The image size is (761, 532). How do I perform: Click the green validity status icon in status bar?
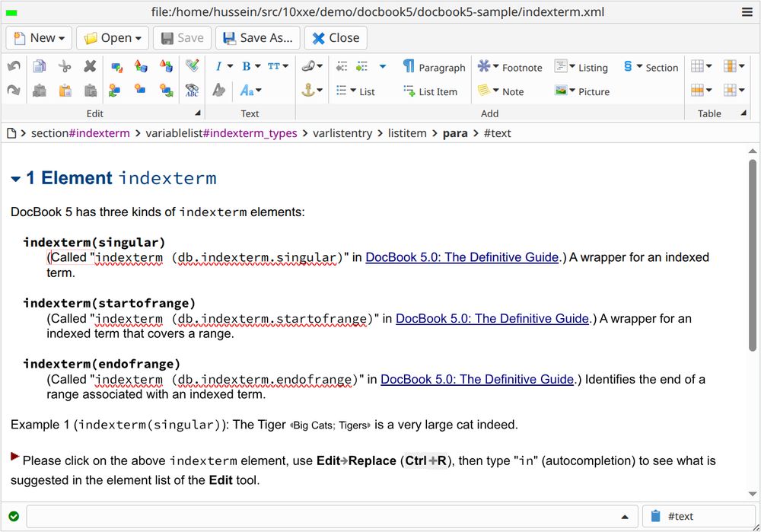pyautogui.click(x=14, y=516)
